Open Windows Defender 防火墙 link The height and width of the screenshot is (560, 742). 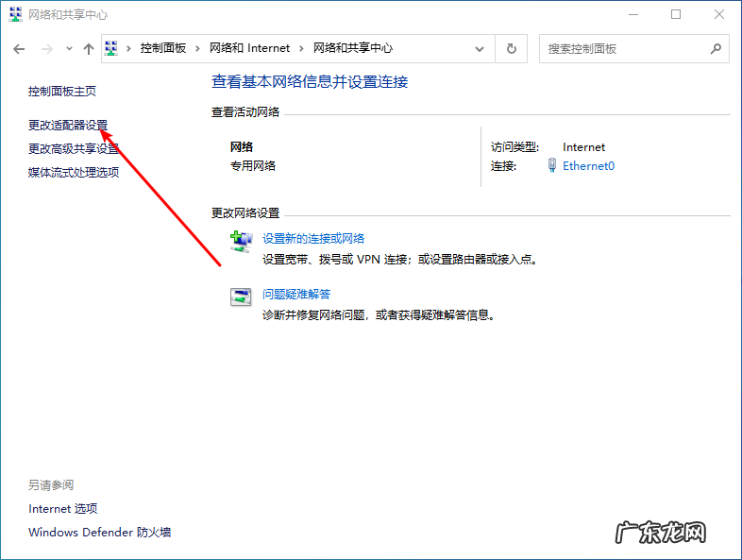99,532
